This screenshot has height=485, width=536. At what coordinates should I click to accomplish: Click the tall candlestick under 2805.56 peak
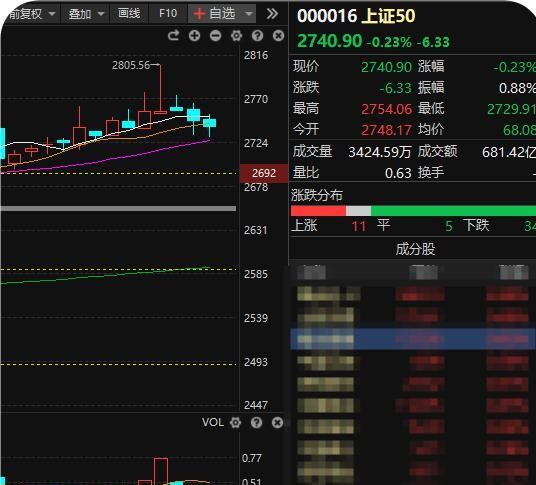point(160,89)
